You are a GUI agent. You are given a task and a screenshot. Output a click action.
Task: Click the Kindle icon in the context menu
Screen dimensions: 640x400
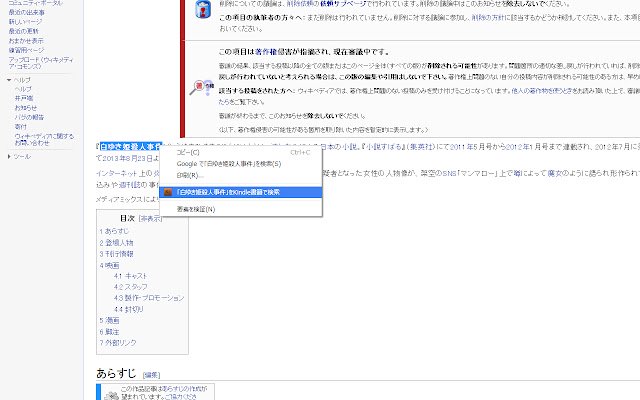coord(168,192)
